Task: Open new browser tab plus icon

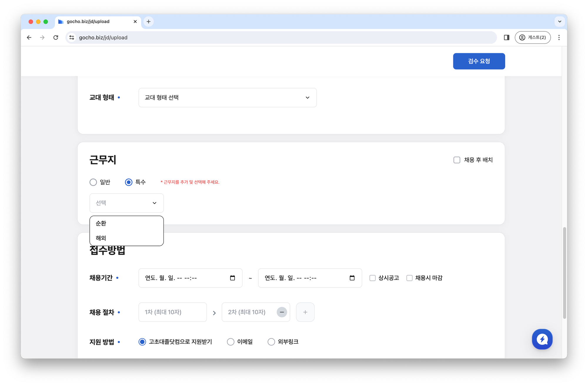Action: point(148,21)
